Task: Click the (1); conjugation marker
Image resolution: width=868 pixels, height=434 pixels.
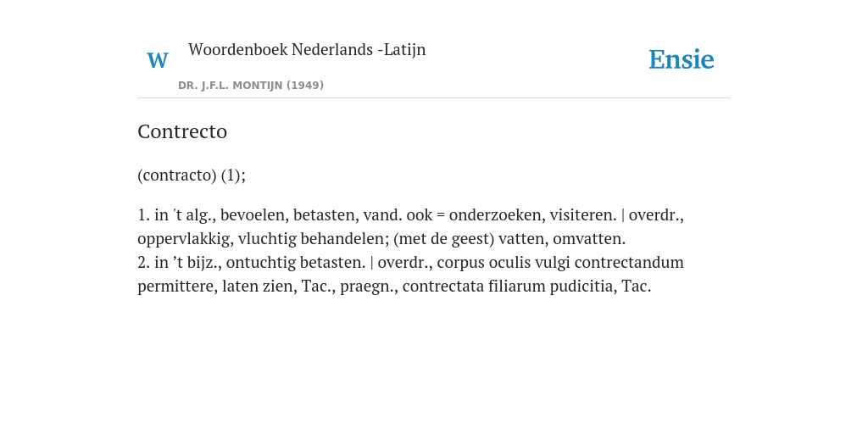Action: (x=233, y=175)
